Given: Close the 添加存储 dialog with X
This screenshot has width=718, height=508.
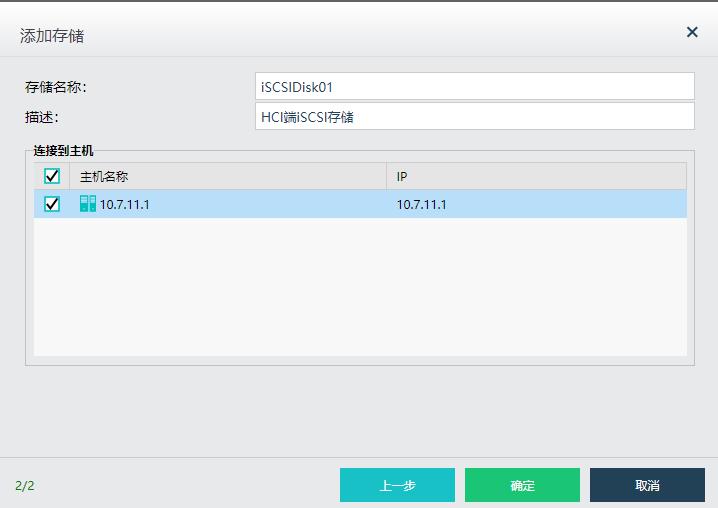Looking at the screenshot, I should click(692, 32).
